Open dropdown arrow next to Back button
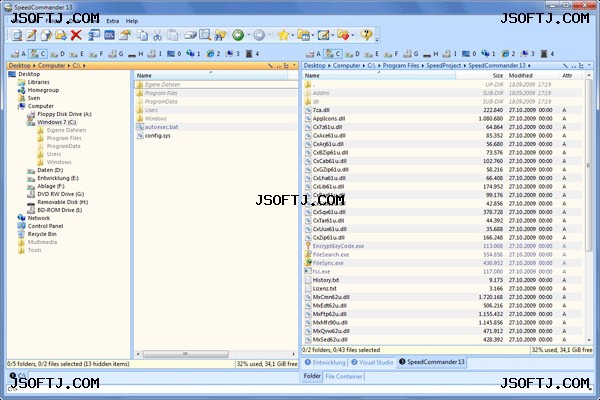Image resolution: width=600 pixels, height=400 pixels. point(248,35)
